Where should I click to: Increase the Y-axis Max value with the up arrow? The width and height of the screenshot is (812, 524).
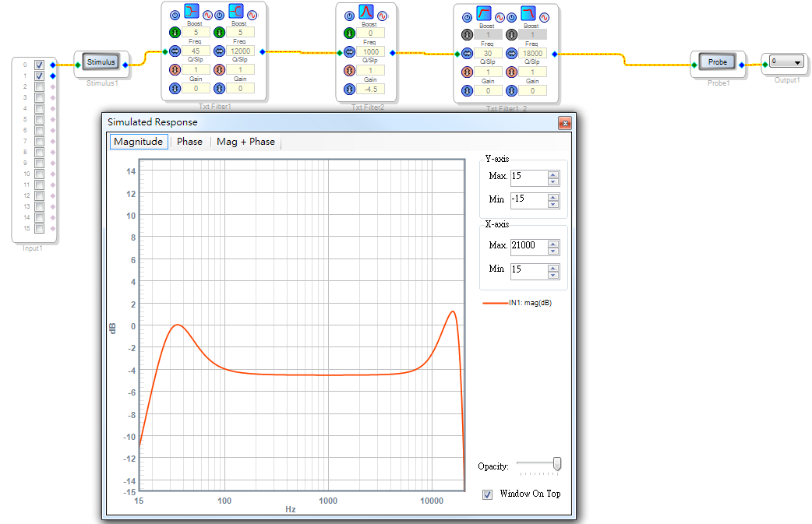coord(553,175)
